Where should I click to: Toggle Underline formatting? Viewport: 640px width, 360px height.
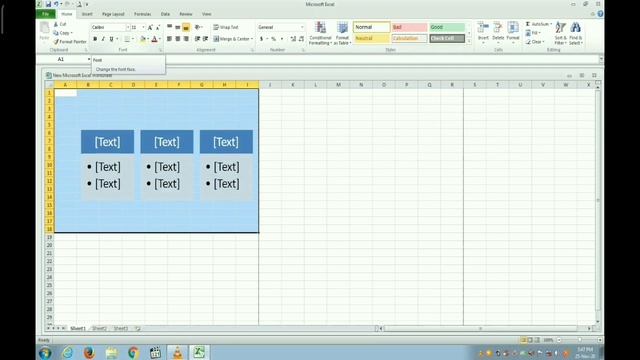(111, 39)
